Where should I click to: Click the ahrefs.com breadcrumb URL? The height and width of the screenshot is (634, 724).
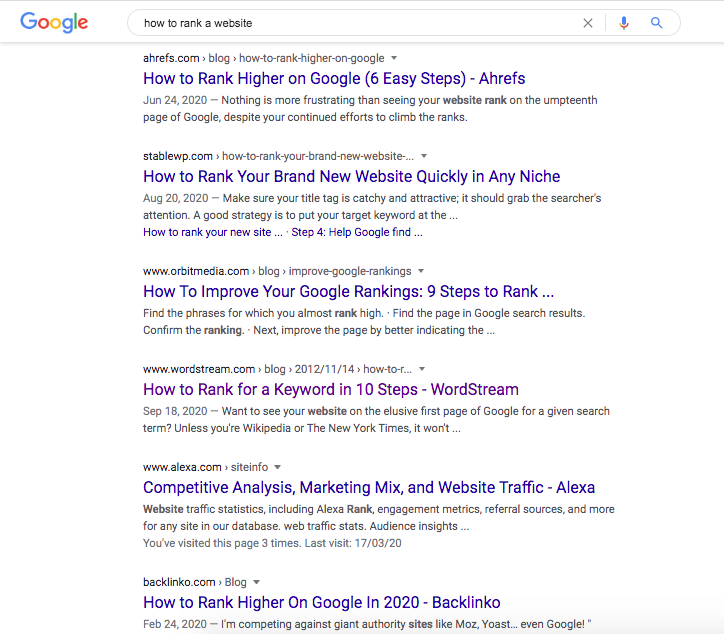[264, 58]
